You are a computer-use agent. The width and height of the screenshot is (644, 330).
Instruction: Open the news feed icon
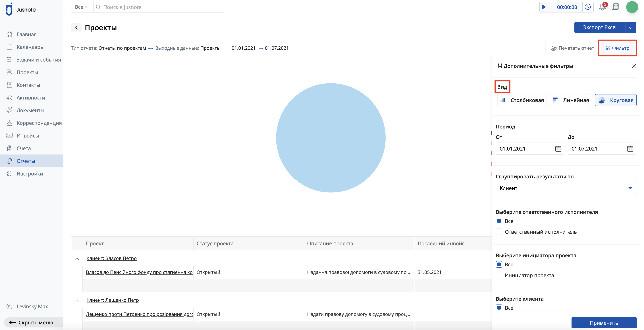tap(615, 7)
